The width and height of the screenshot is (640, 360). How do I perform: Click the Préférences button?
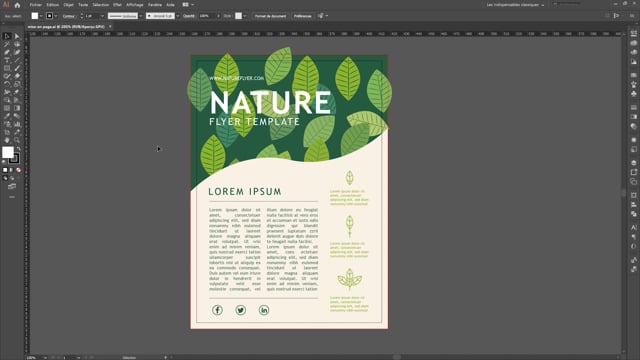302,16
